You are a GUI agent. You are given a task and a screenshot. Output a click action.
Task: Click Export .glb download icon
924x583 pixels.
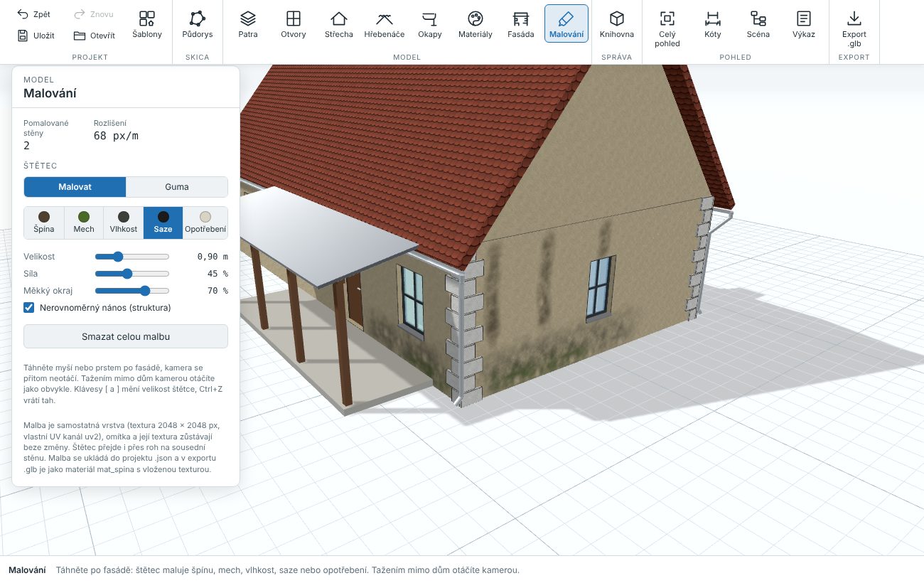[x=854, y=18]
